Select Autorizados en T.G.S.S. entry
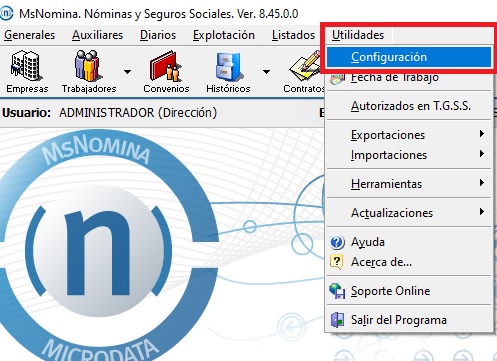The width and height of the screenshot is (497, 361). [409, 106]
